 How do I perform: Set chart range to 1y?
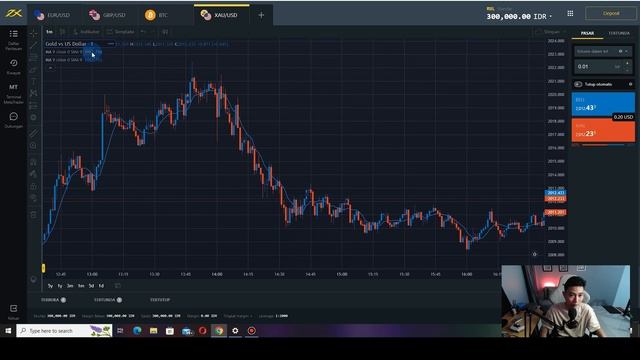click(60, 286)
